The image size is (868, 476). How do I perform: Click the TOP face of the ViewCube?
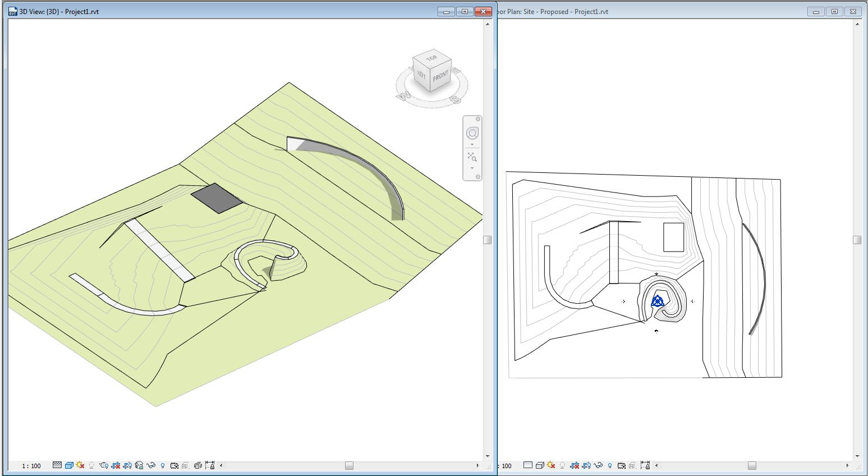[431, 58]
